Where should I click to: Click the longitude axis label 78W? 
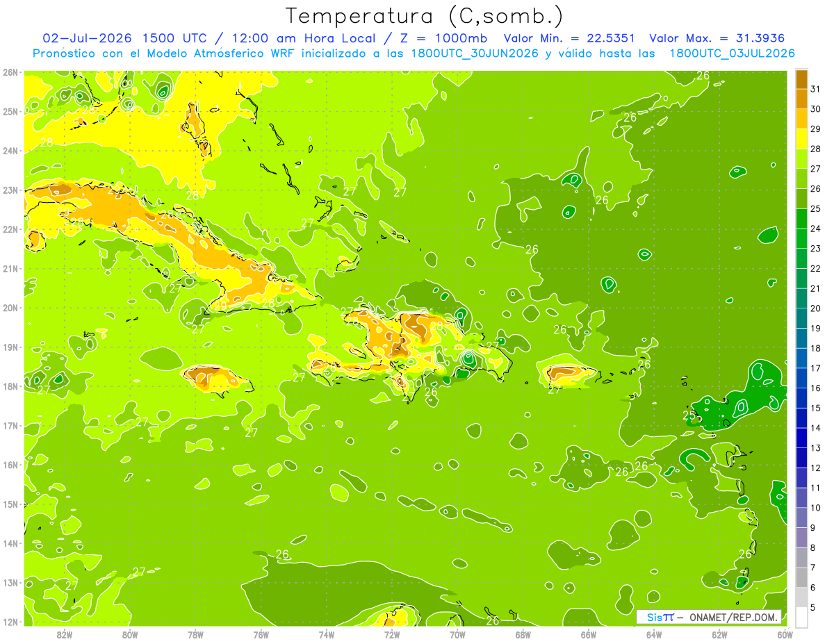tap(195, 634)
